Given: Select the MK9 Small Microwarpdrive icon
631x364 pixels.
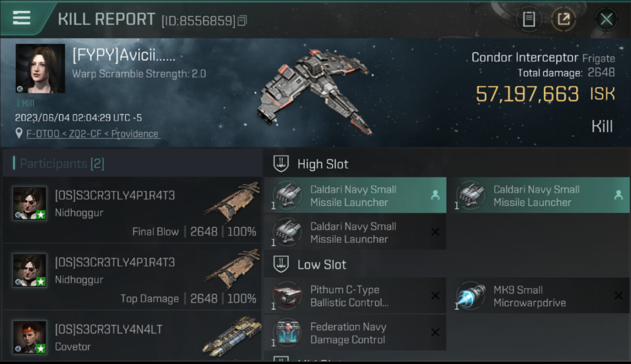Looking at the screenshot, I should click(x=470, y=296).
